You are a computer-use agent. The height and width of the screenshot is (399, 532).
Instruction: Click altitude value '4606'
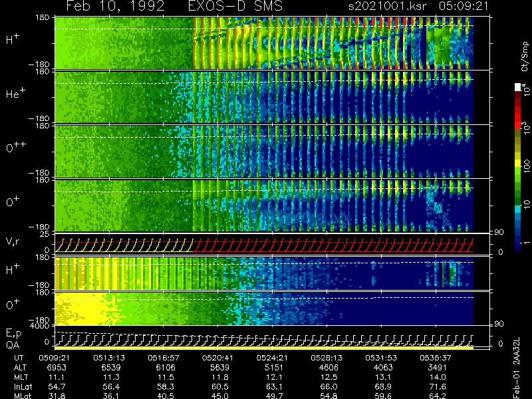(x=329, y=368)
